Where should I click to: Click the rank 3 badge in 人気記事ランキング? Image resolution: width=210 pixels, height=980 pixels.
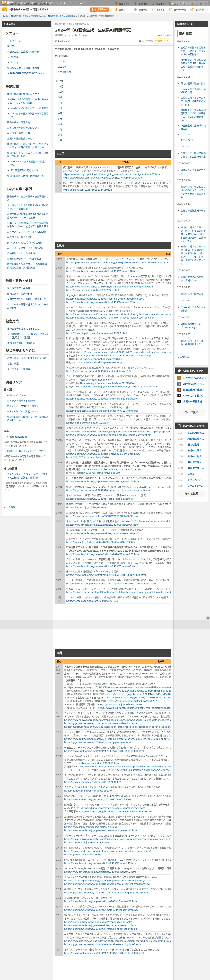click(179, 390)
